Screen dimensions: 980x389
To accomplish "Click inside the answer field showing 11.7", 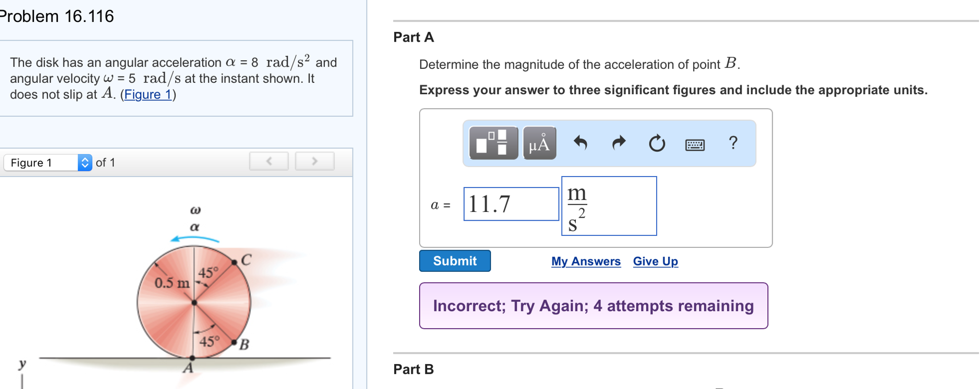I will (511, 203).
